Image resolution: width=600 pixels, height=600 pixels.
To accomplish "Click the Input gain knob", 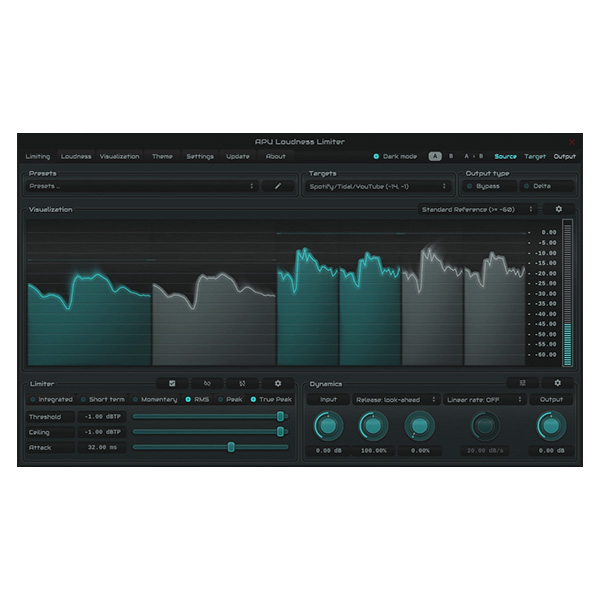I will 328,426.
